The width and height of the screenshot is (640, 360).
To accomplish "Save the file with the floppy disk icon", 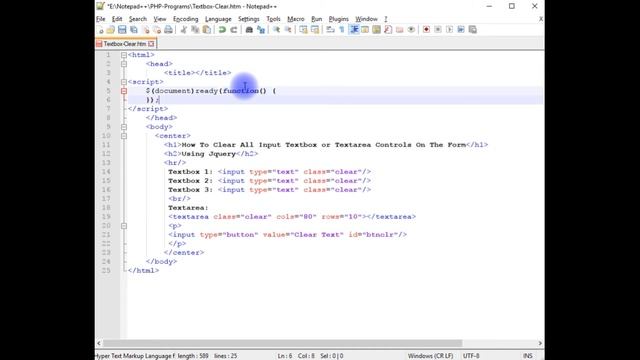I will (x=122, y=30).
